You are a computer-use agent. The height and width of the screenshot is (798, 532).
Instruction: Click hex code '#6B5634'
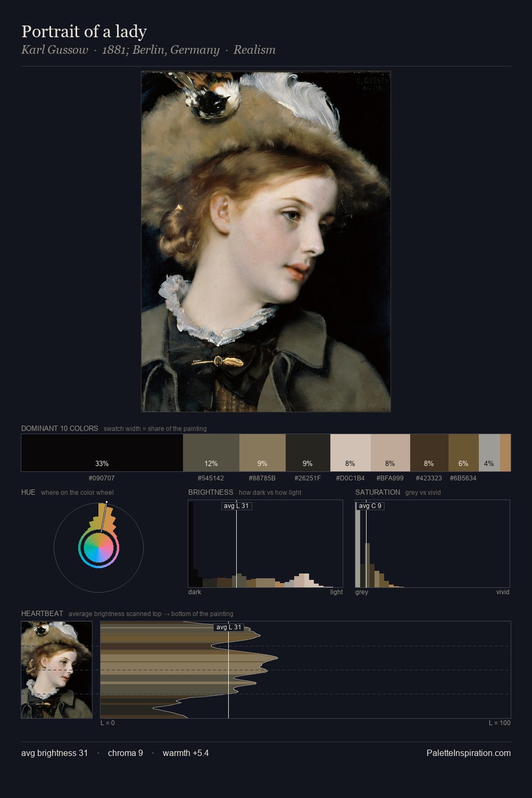463,478
